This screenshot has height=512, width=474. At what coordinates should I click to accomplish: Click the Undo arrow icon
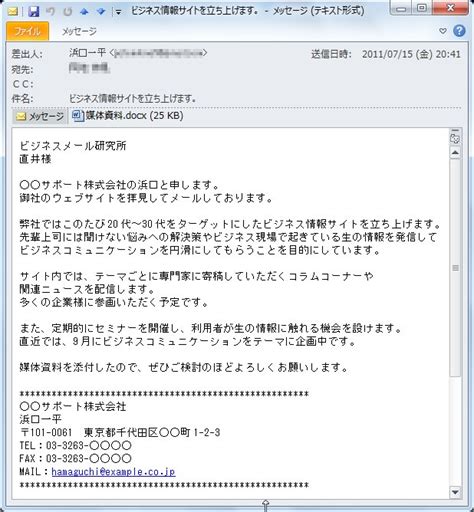click(x=51, y=12)
